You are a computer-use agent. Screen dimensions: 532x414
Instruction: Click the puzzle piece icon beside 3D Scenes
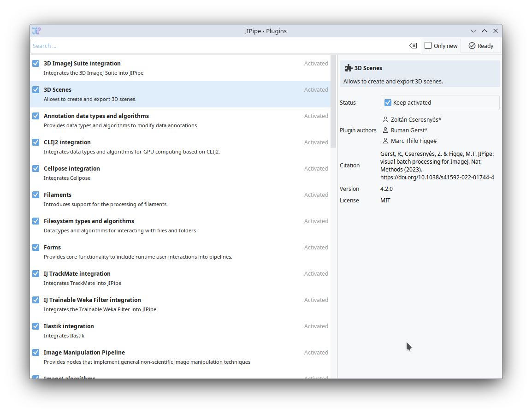(x=349, y=68)
